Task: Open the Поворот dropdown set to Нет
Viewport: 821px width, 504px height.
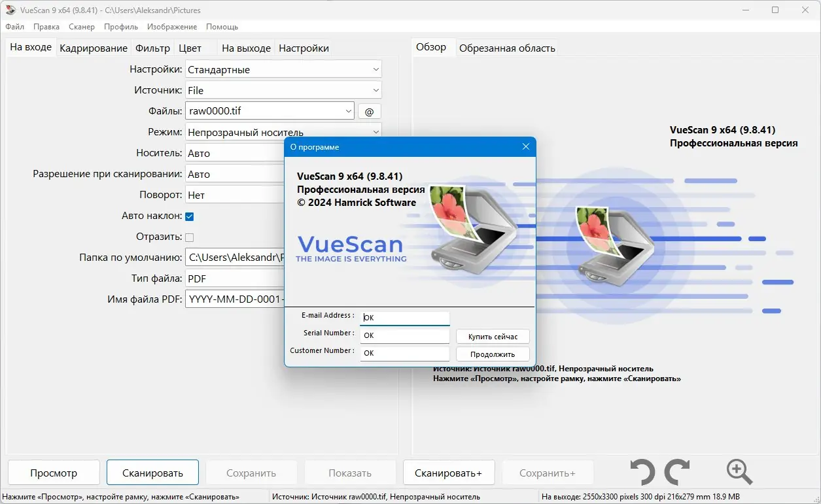Action: [234, 195]
